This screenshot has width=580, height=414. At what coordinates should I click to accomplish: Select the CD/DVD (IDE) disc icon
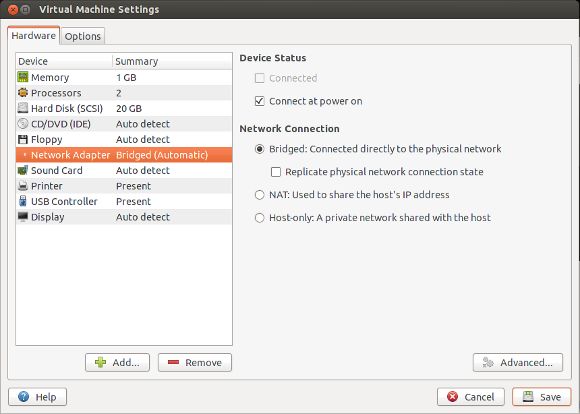pos(23,124)
